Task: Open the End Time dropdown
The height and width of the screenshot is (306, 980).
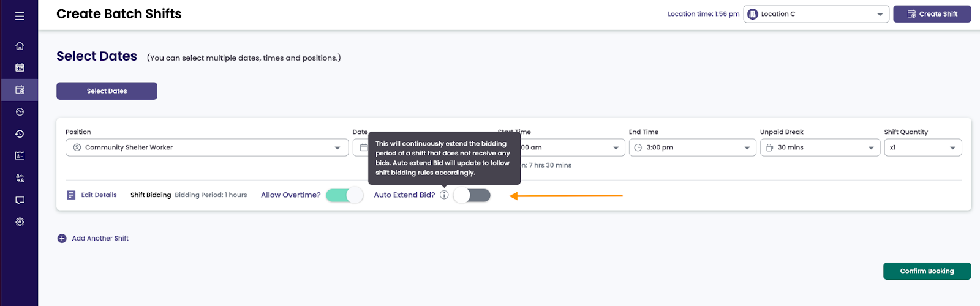Action: 688,147
